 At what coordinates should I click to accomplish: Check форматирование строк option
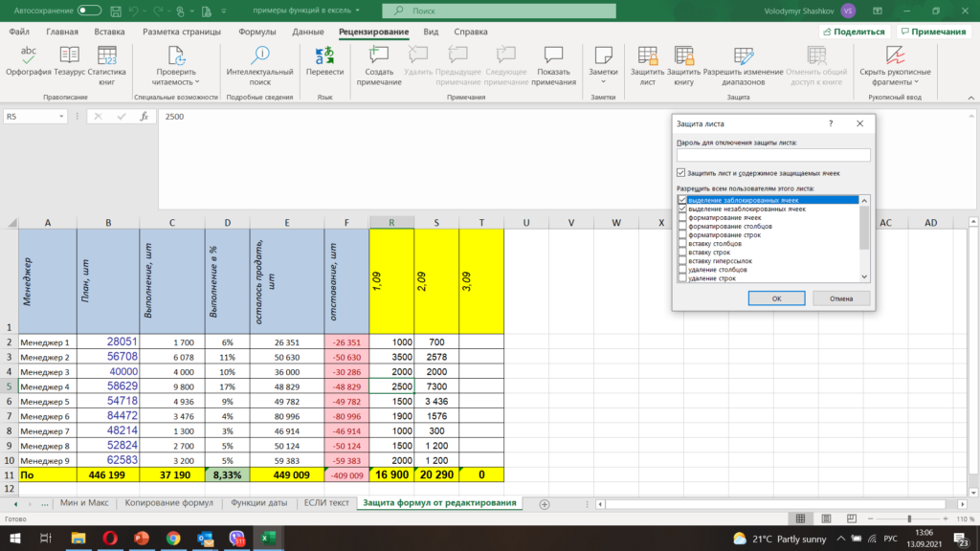(682, 235)
